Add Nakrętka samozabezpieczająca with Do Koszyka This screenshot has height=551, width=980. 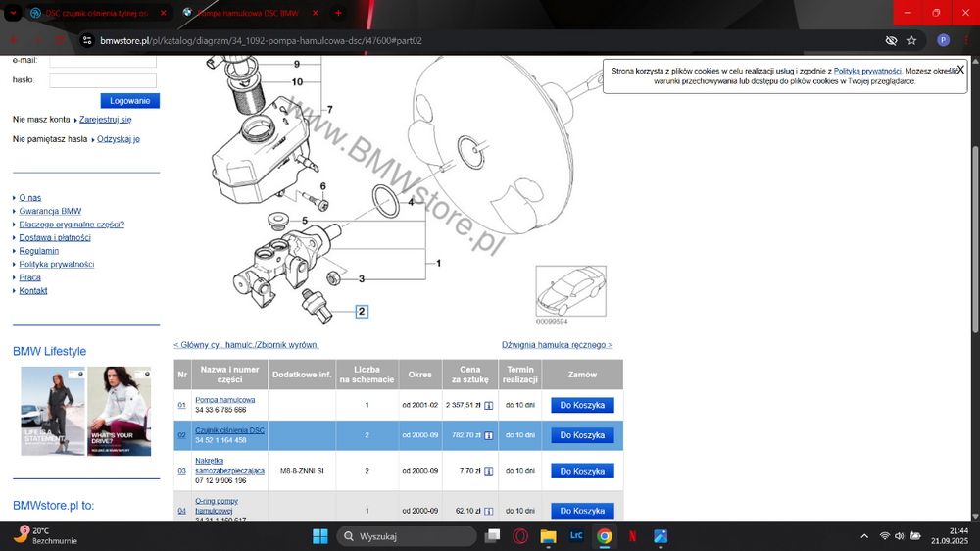click(582, 471)
